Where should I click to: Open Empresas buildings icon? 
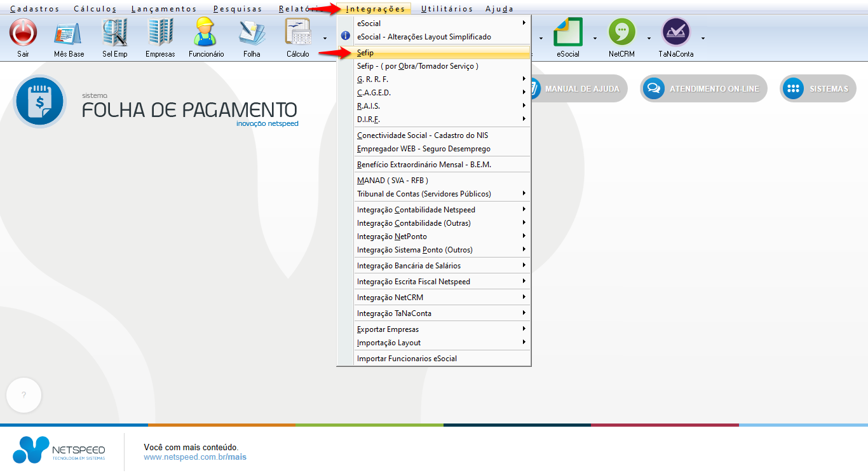160,32
